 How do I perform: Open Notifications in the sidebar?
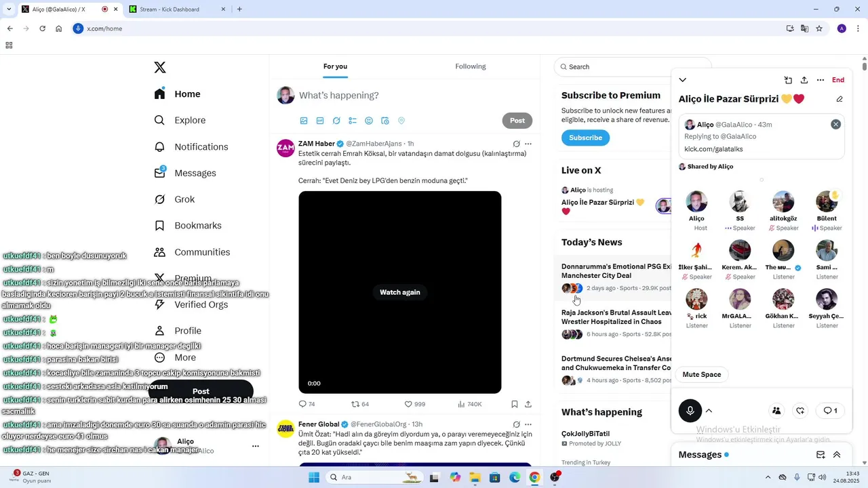[x=191, y=146]
